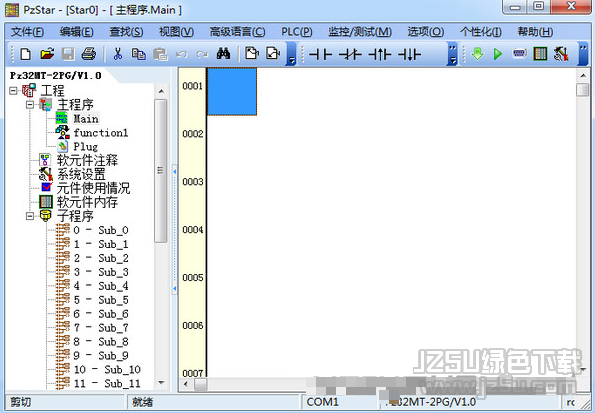Viewport: 595px width, 413px height.
Task: Open the 视图(V) menu
Action: click(176, 32)
